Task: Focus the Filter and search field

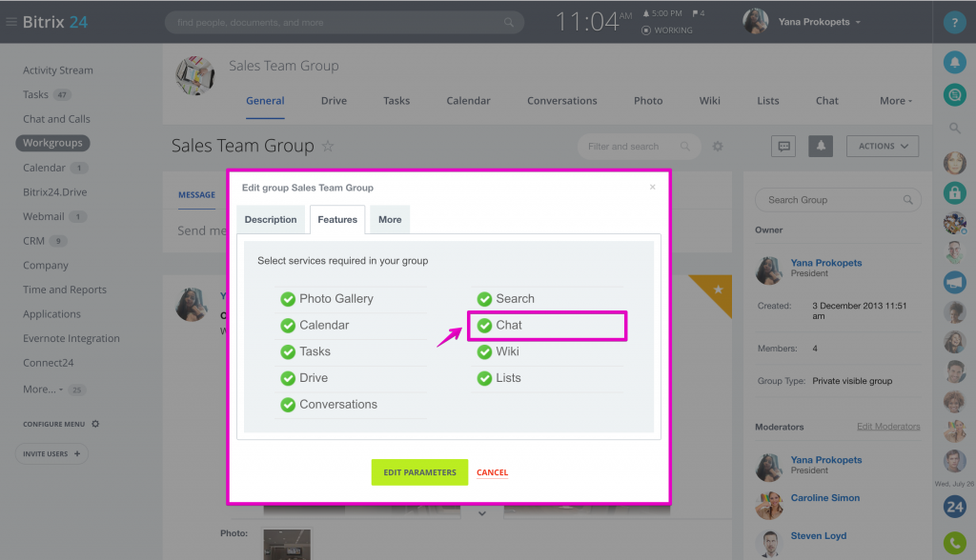Action: click(x=639, y=147)
